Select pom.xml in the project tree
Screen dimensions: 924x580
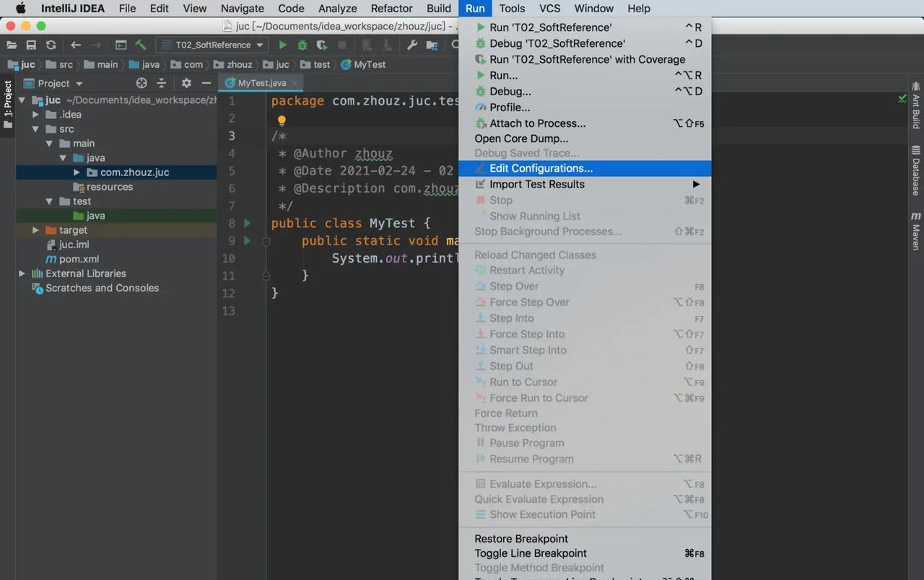79,259
